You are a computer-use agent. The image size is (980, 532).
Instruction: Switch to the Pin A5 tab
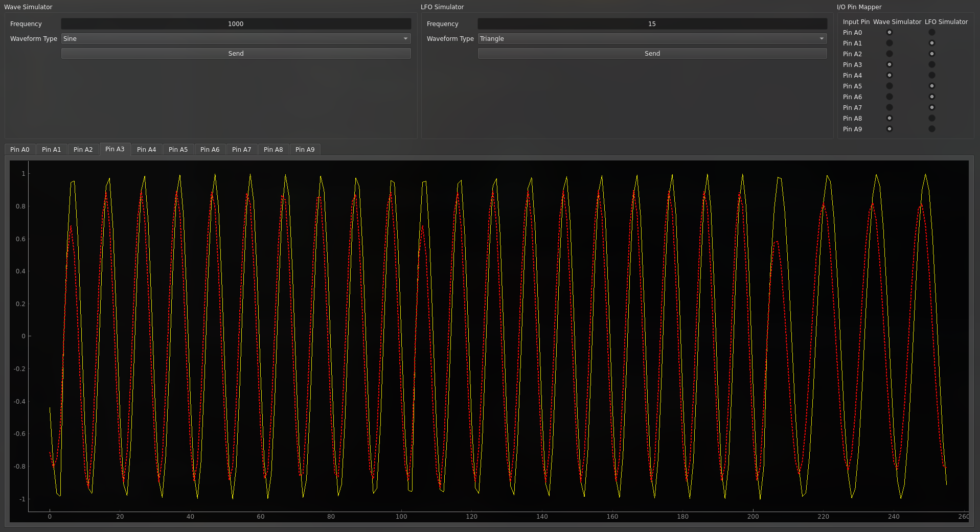(x=178, y=150)
